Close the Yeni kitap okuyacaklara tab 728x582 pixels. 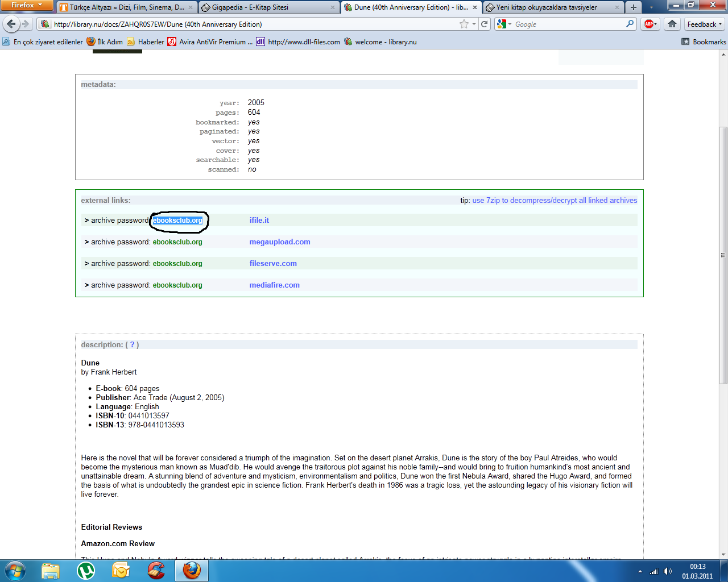(617, 7)
